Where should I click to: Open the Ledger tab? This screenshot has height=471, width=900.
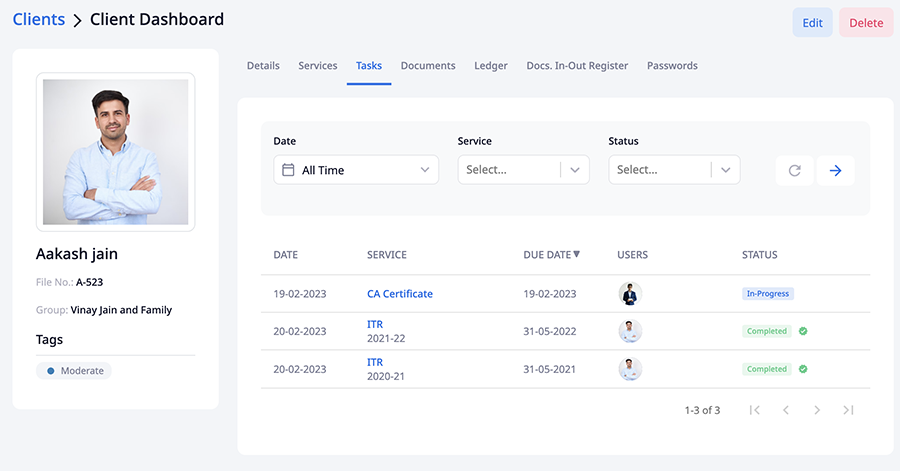point(491,66)
